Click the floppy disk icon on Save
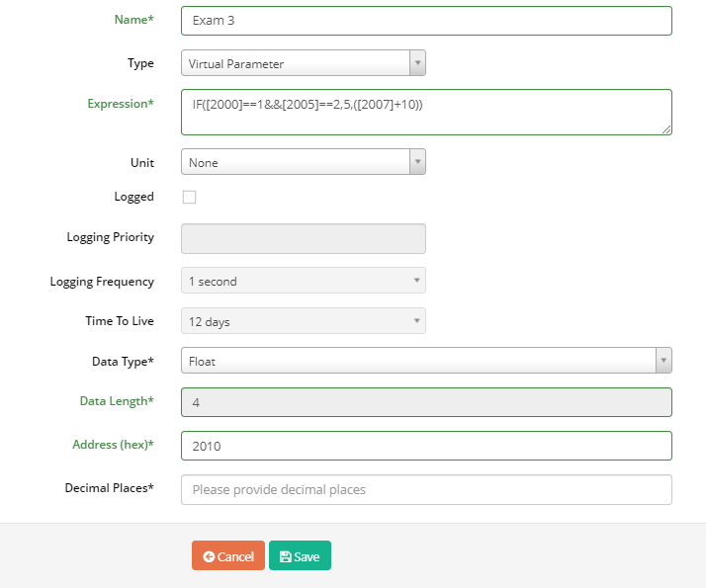706x588 pixels. (286, 557)
